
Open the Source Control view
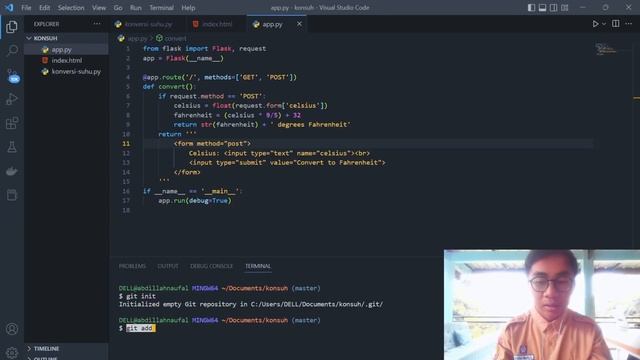tap(12, 75)
